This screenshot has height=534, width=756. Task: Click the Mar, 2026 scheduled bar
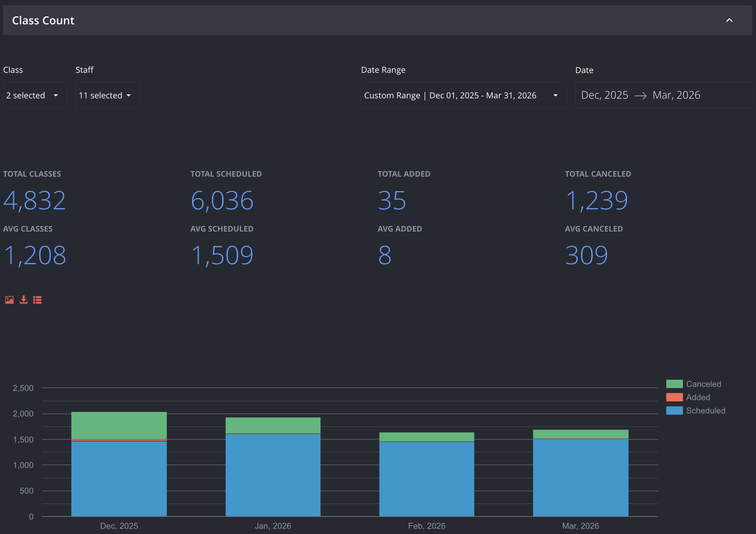click(x=581, y=478)
